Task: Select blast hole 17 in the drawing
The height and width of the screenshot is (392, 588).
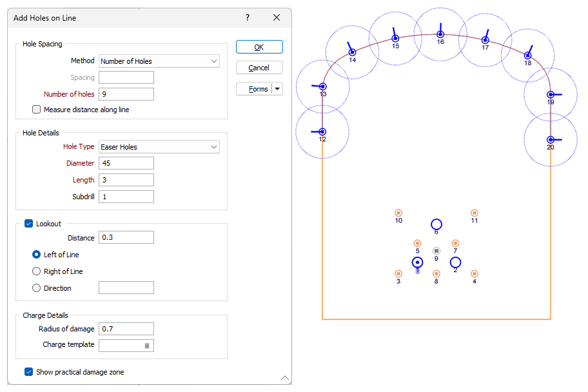Action: pyautogui.click(x=485, y=40)
